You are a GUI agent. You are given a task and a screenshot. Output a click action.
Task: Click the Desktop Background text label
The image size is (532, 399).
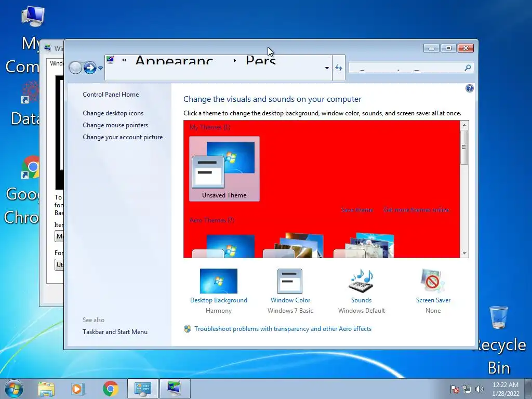219,300
